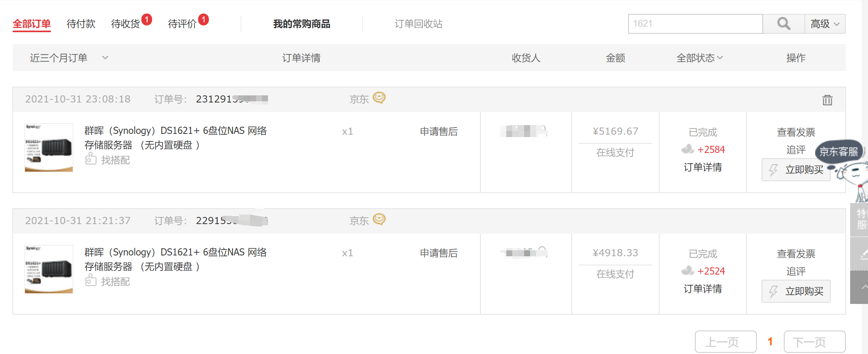The image size is (868, 354).
Task: Click the search magnifier icon
Action: (783, 24)
